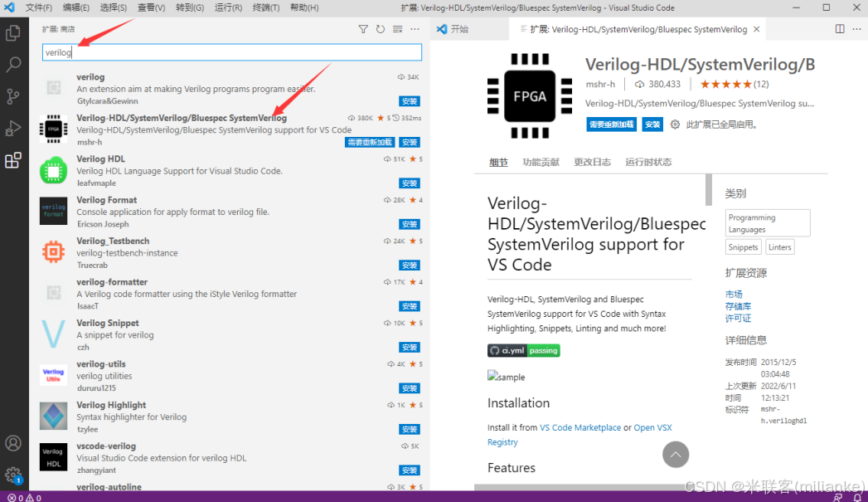
Task: Refresh the extensions list
Action: (381, 29)
